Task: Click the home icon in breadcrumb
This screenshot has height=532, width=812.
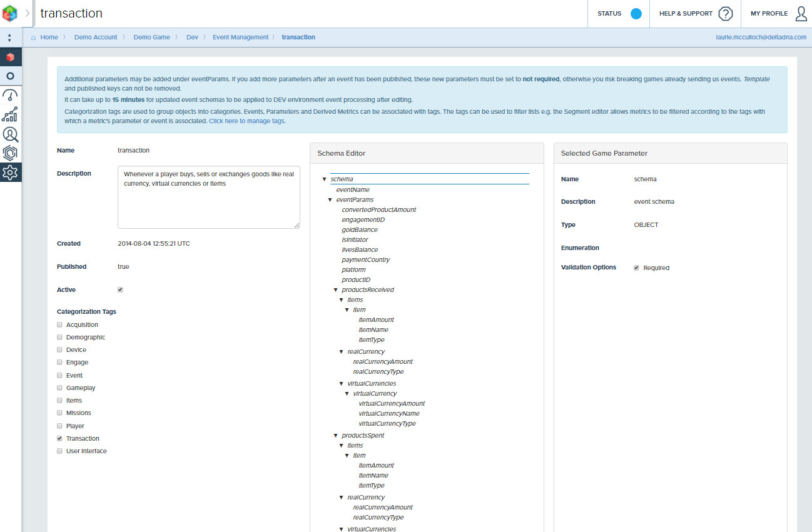Action: (33, 38)
